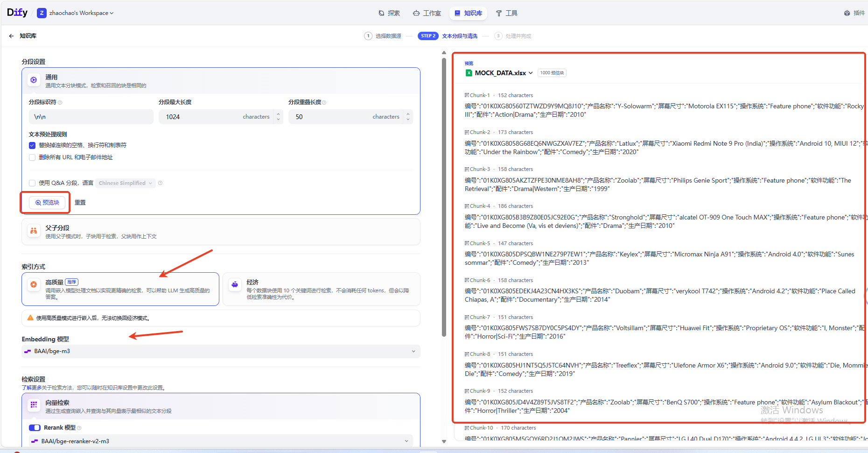Click the 重置 reset button
868x453 pixels.
click(80, 203)
